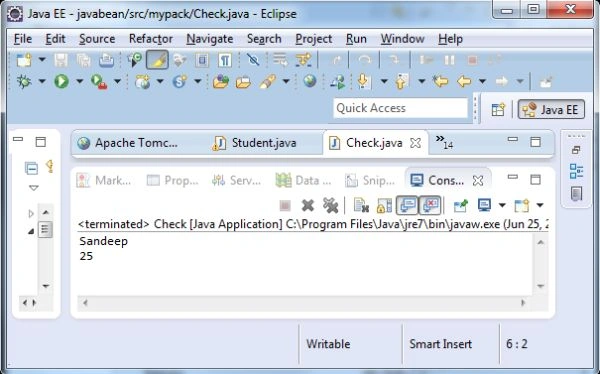Click the Debug bug icon

24,81
